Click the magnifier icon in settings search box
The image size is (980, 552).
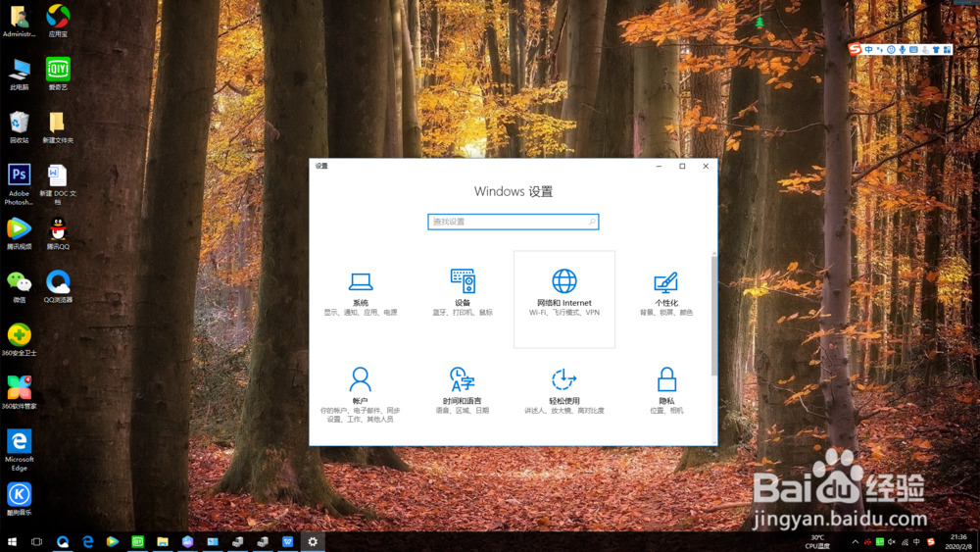click(x=591, y=222)
